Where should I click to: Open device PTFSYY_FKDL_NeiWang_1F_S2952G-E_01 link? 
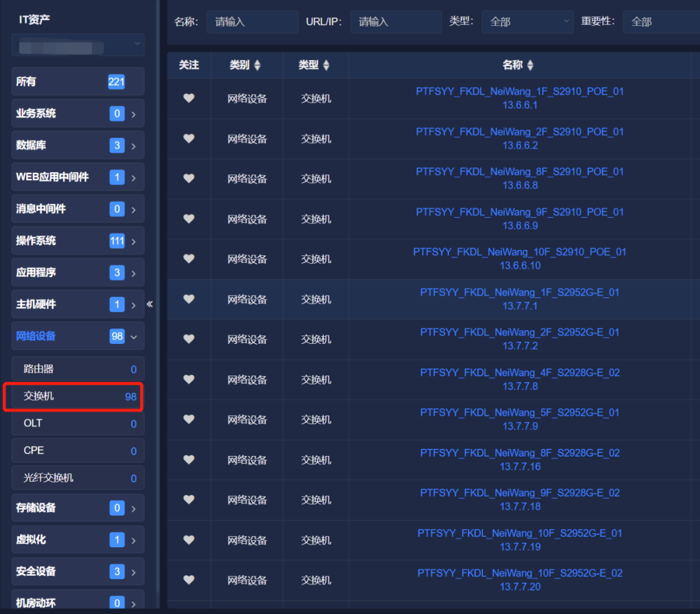[520, 292]
